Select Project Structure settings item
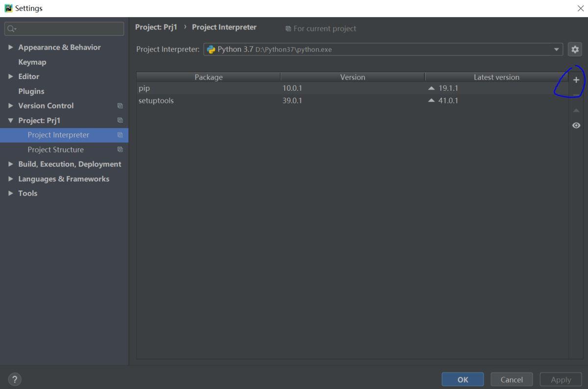 (x=55, y=150)
